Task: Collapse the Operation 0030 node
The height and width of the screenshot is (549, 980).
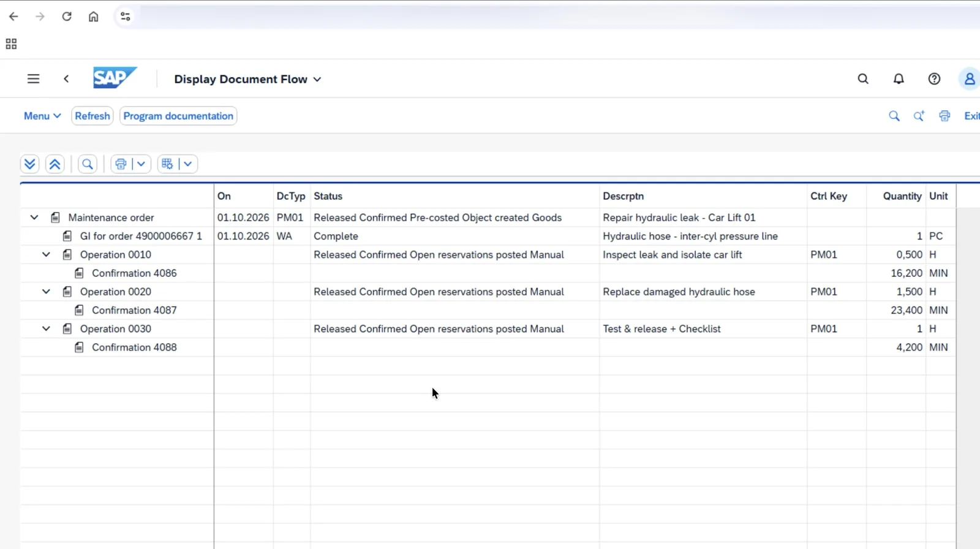Action: click(46, 328)
